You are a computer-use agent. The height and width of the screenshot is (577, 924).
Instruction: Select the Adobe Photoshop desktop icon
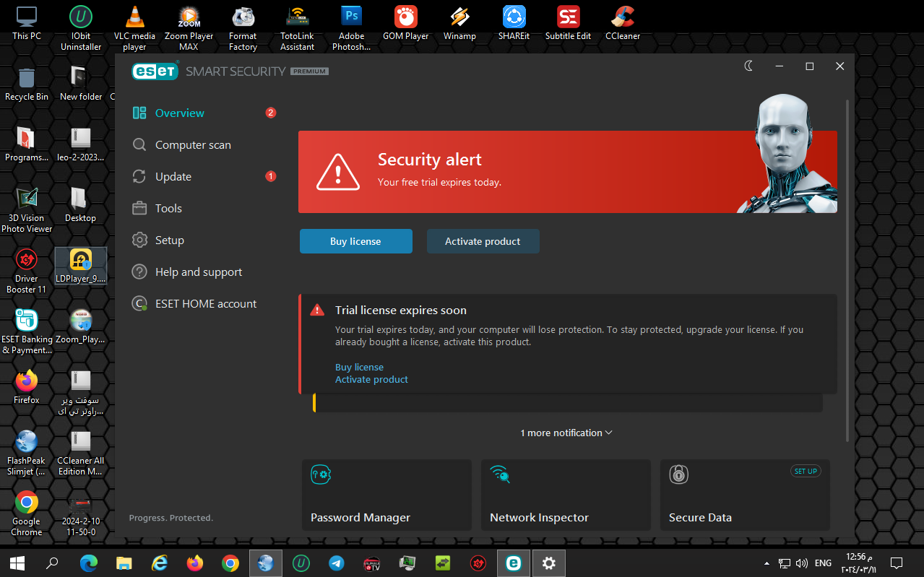click(x=351, y=28)
